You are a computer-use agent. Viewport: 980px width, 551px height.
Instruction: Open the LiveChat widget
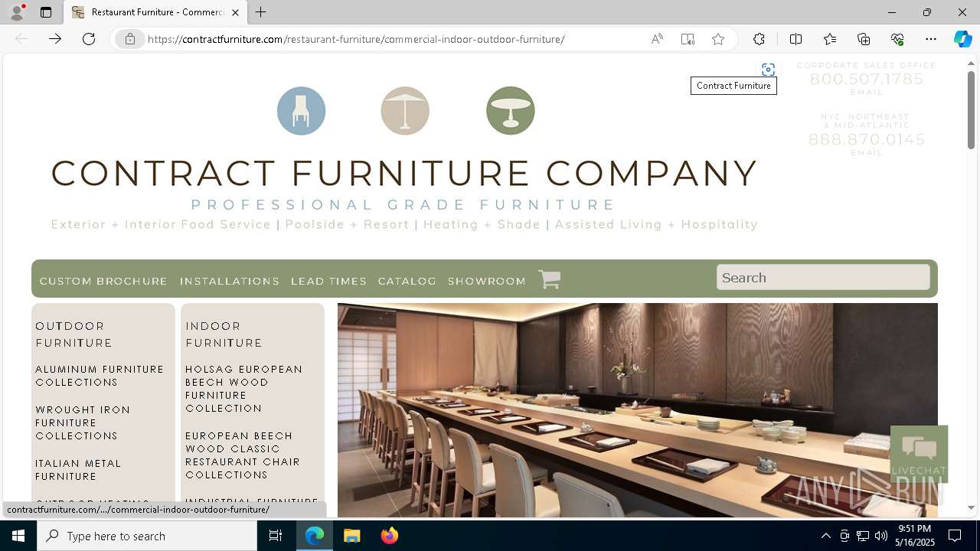[919, 454]
